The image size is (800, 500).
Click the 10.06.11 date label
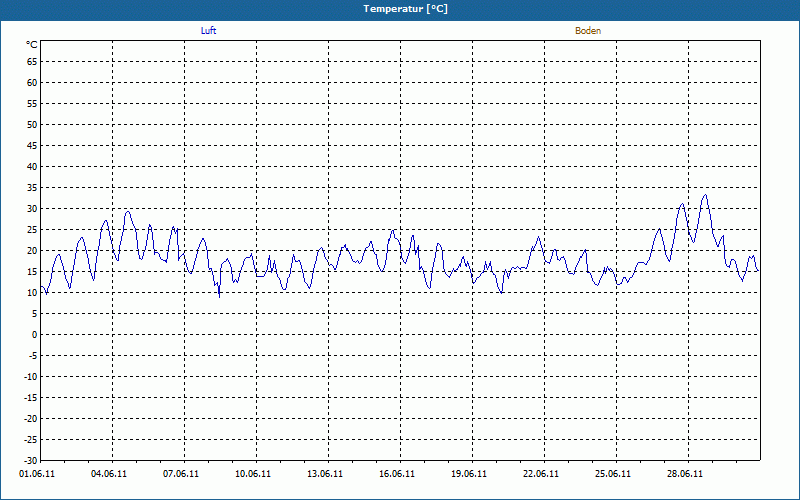click(x=253, y=474)
